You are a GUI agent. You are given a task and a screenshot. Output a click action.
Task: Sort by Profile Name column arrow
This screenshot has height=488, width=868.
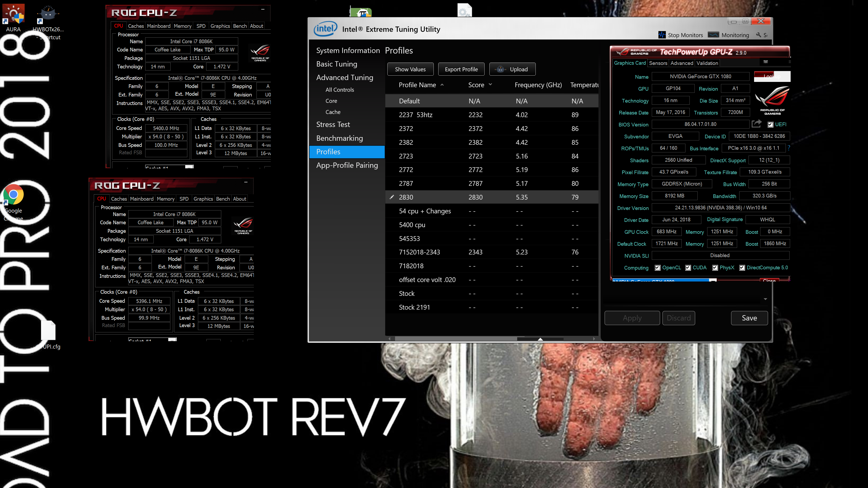point(442,85)
